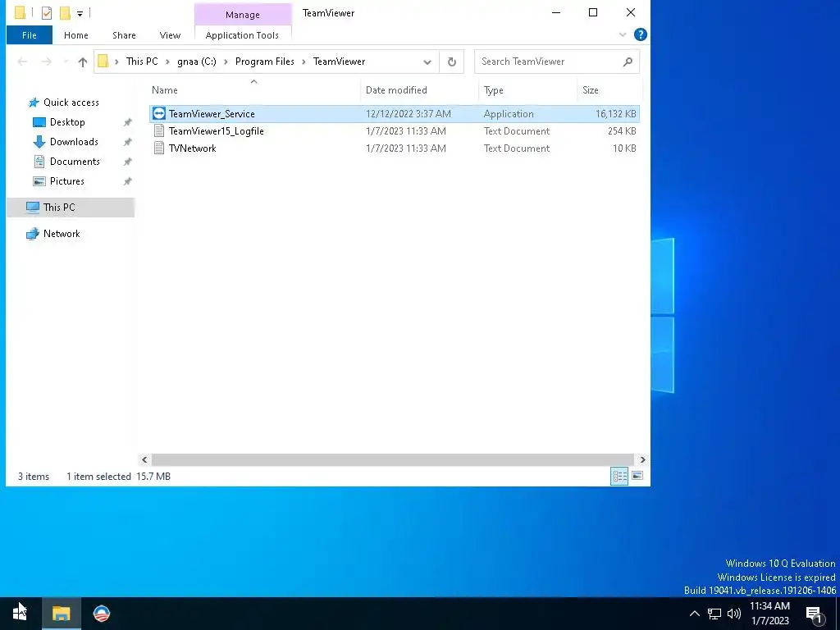This screenshot has height=630, width=840.
Task: Switch to the Share ribbon tab
Action: click(124, 35)
